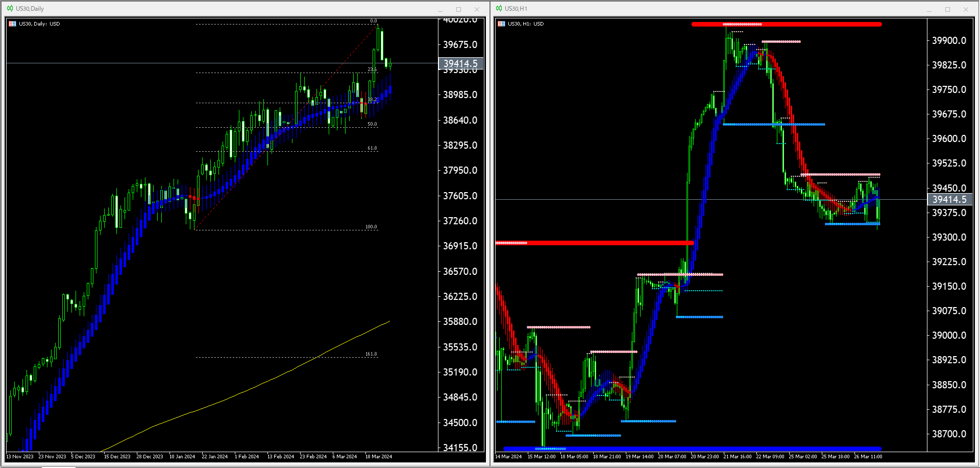
Task: Click the '20 Mar 23:00' label on H1 axis
Action: click(705, 457)
